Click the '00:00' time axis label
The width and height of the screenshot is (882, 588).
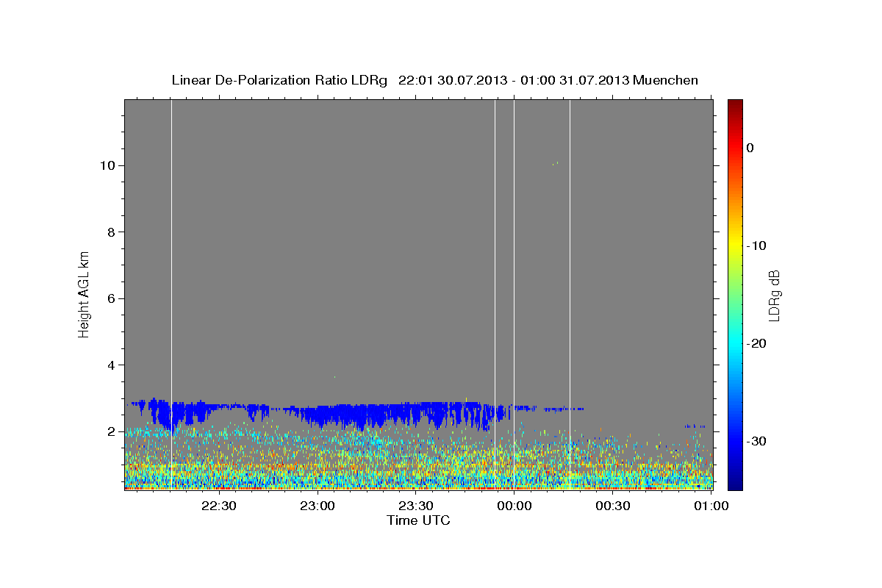tap(514, 506)
